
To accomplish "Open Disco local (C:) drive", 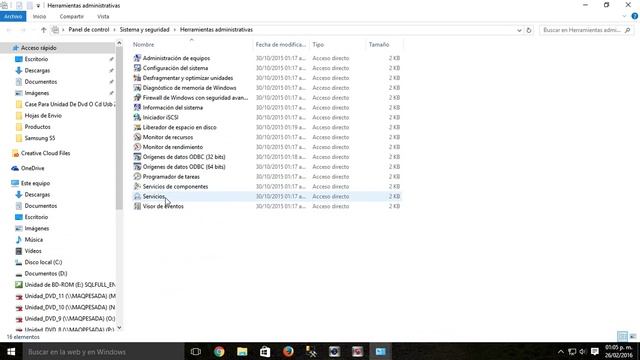I will pyautogui.click(x=43, y=262).
